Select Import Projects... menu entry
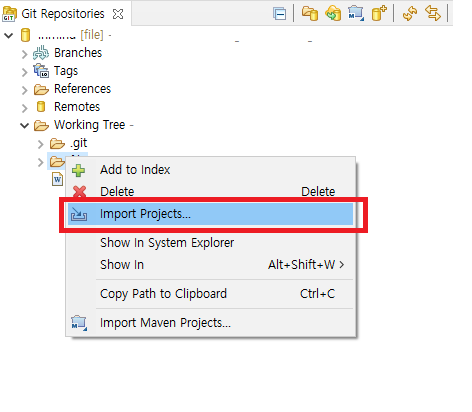Image resolution: width=472 pixels, height=412 pixels. [x=211, y=214]
